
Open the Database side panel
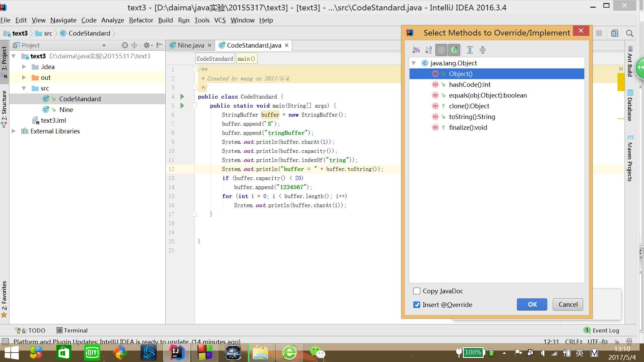(x=630, y=106)
